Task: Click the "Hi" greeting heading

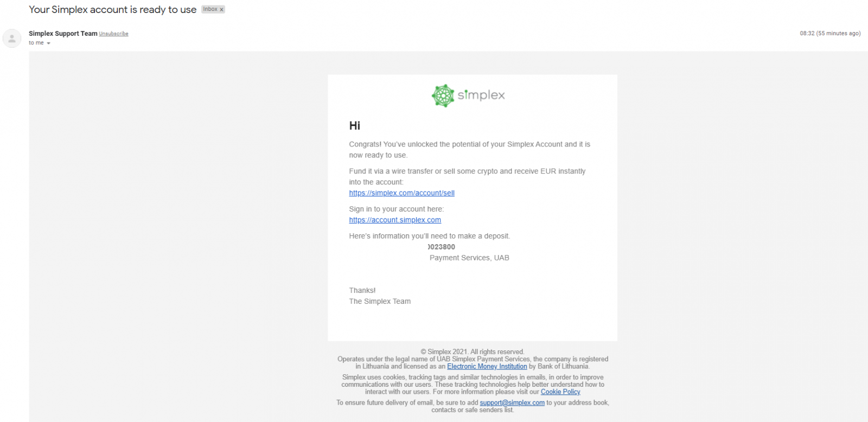Action: tap(355, 126)
